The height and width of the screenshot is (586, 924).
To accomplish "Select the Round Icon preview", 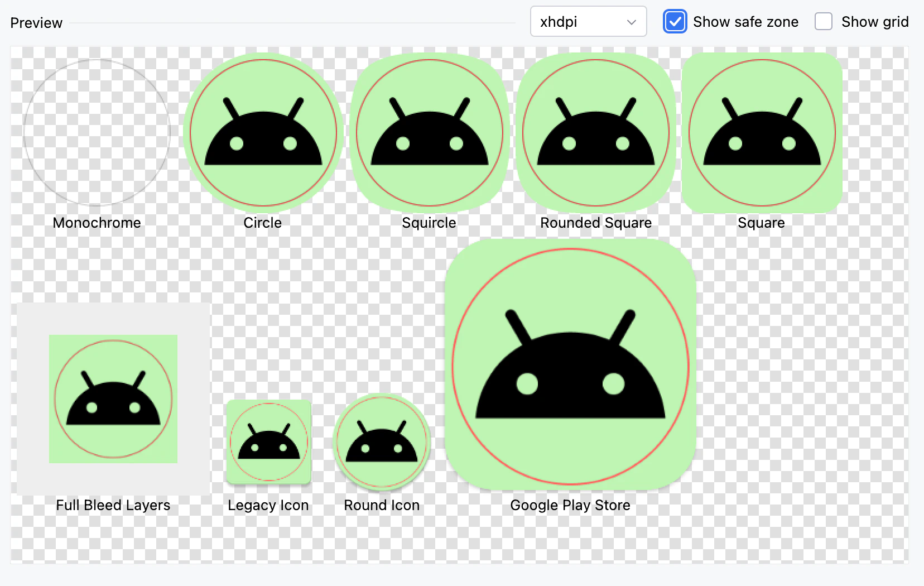I will point(382,441).
